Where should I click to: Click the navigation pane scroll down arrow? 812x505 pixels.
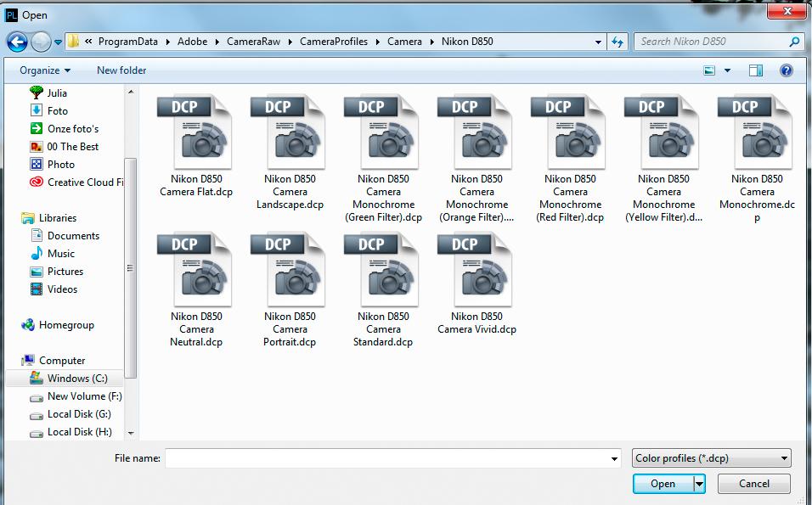(131, 433)
